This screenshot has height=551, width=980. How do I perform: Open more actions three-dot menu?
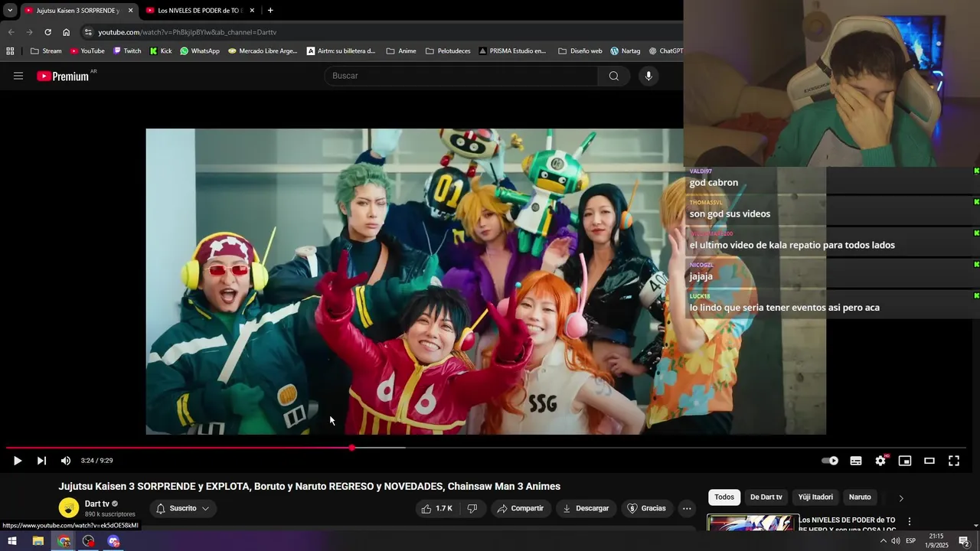[x=687, y=508]
